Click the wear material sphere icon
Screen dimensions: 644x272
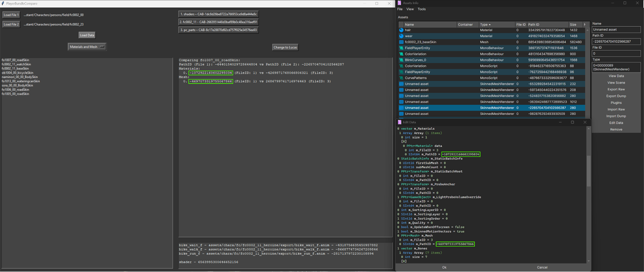pos(401,36)
